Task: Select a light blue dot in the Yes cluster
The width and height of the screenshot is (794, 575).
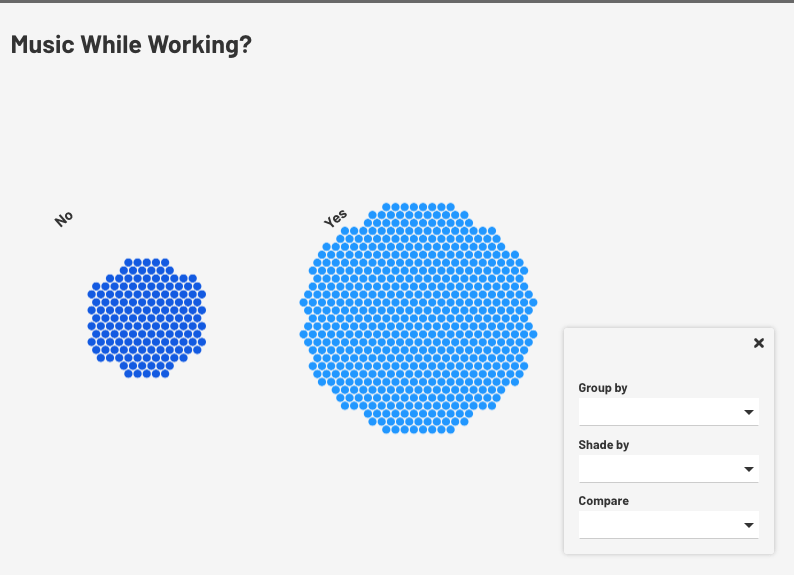Action: (418, 318)
